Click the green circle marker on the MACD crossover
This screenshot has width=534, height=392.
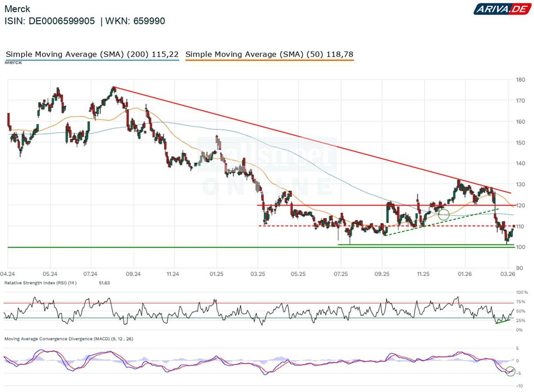(510, 371)
